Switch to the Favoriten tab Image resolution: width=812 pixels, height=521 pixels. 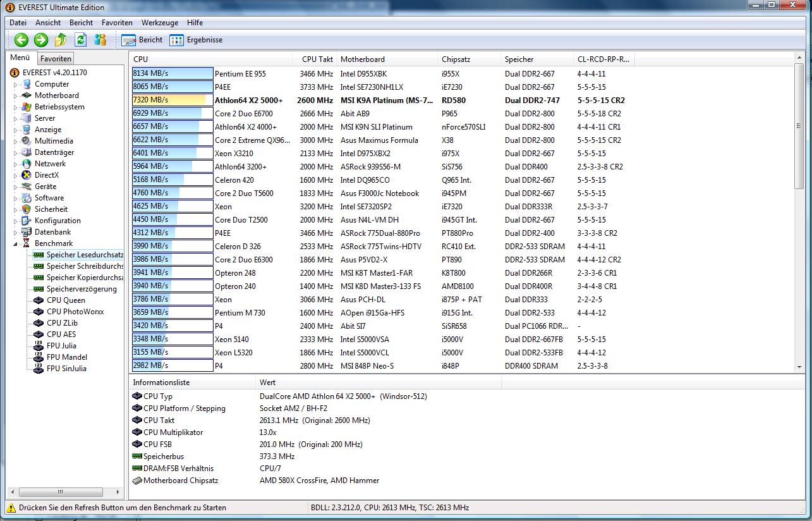(56, 59)
